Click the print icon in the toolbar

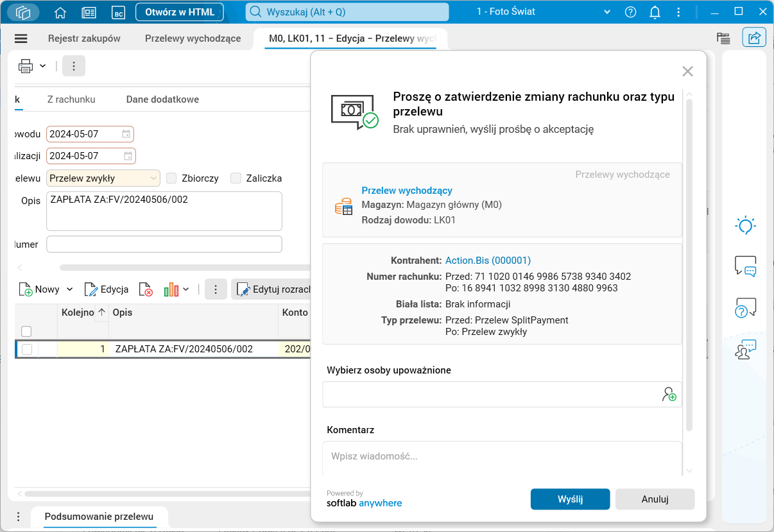pyautogui.click(x=26, y=65)
